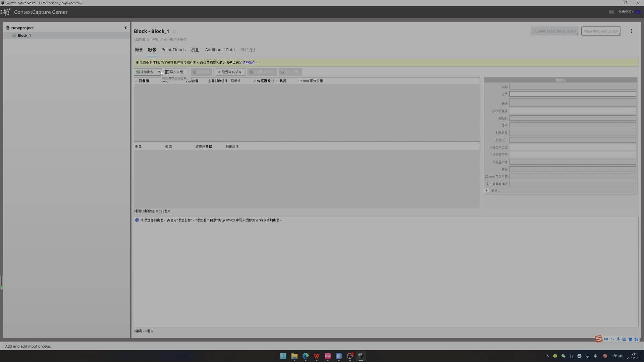Toggle punctuation mode on the Sogou bar

[x=612, y=339]
